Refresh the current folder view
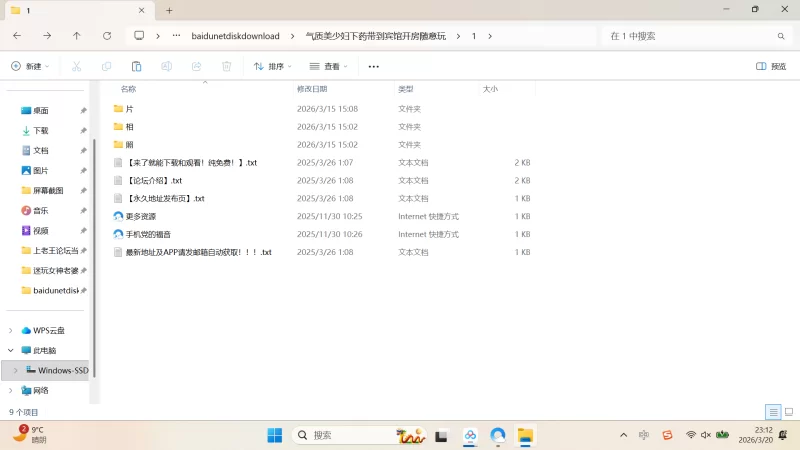Screen dimensions: 800x450 [x=107, y=36]
